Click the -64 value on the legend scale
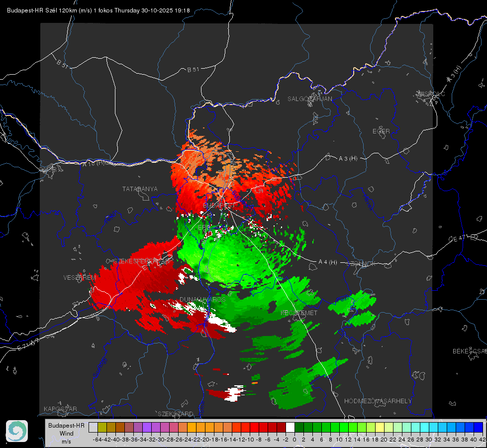This screenshot has width=487, height=448. tap(97, 440)
